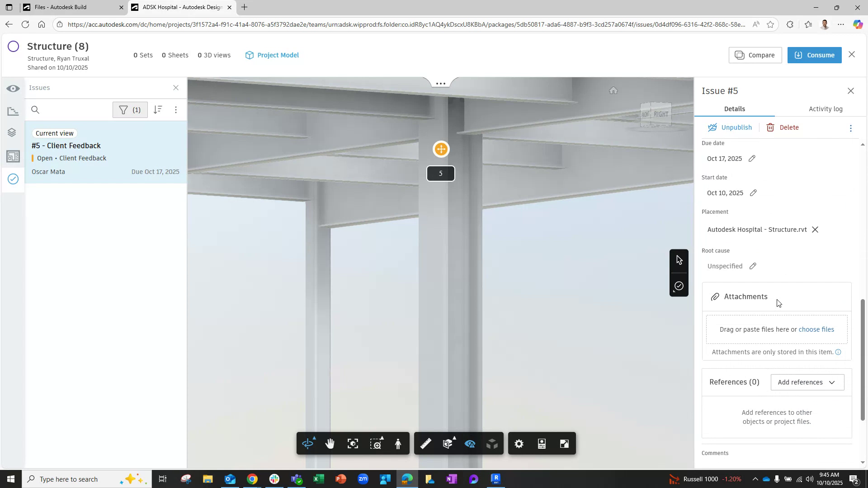Viewport: 868px width, 488px height.
Task: Open the Section tool
Action: [x=448, y=443]
